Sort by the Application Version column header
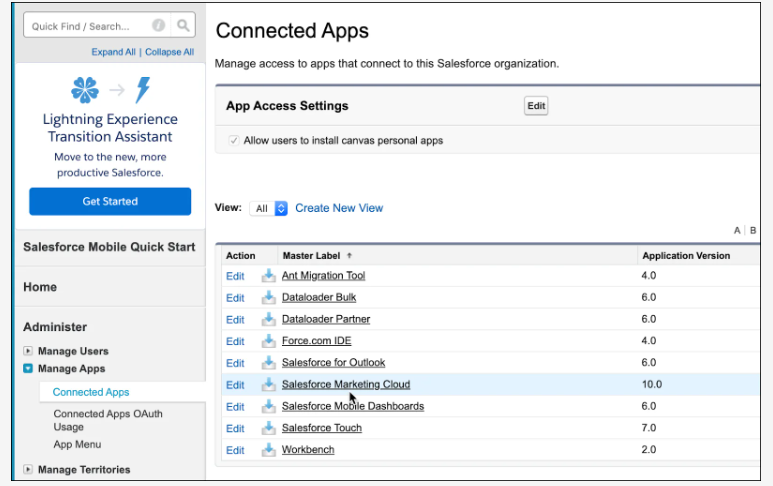 686,256
